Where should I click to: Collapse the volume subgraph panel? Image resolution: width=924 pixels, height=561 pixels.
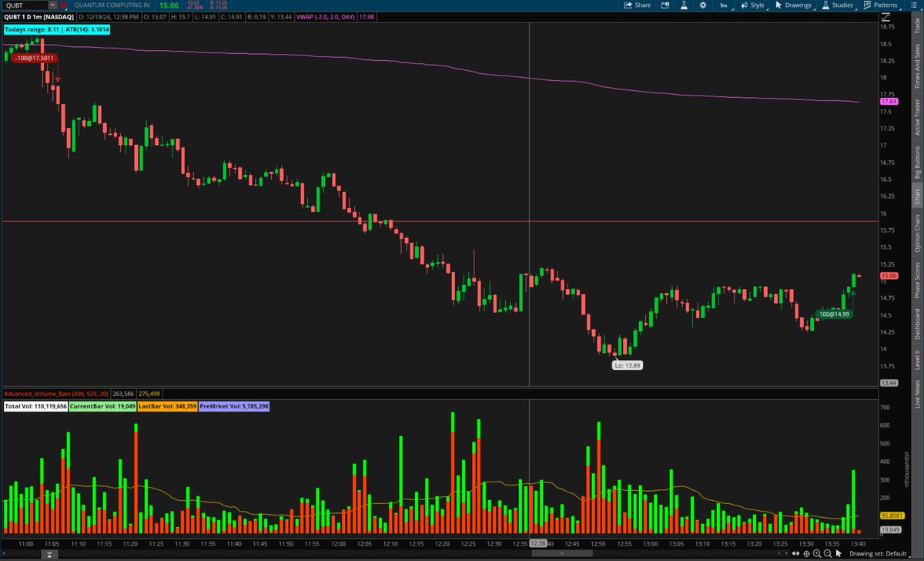coord(49,554)
